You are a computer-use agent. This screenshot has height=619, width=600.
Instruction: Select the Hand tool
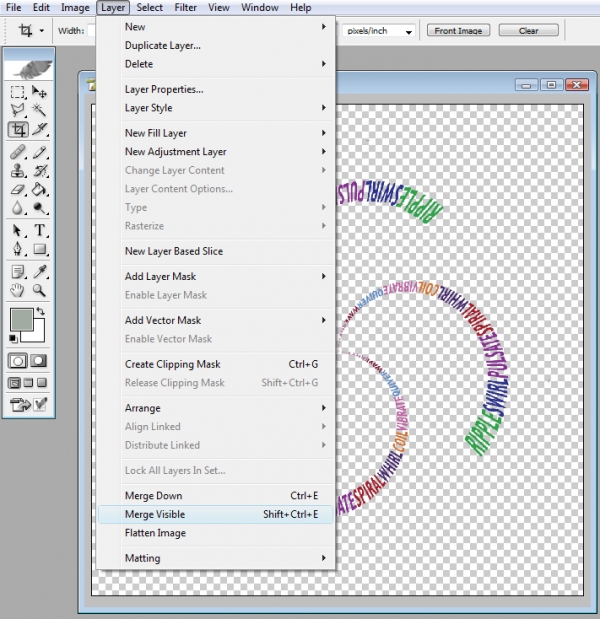point(17,291)
